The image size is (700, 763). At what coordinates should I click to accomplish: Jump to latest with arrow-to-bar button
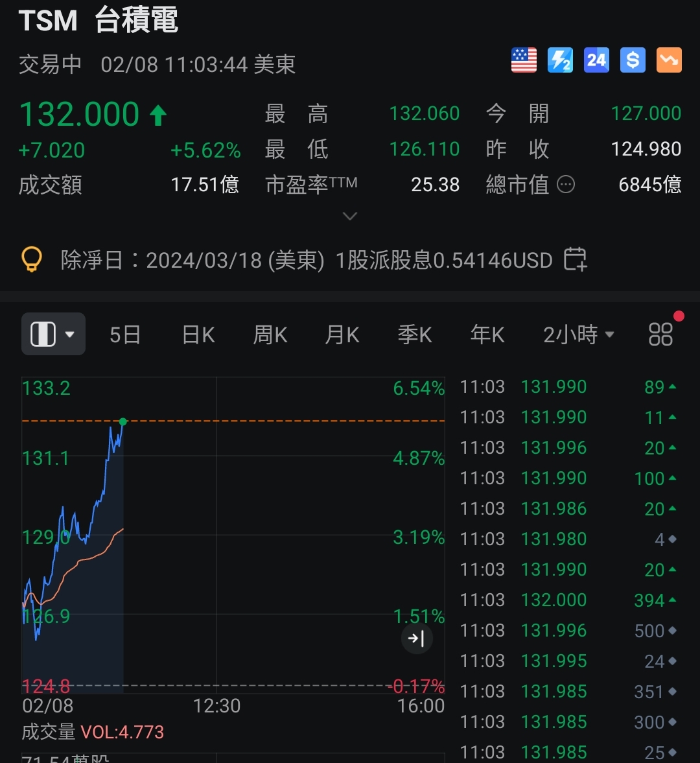point(417,638)
